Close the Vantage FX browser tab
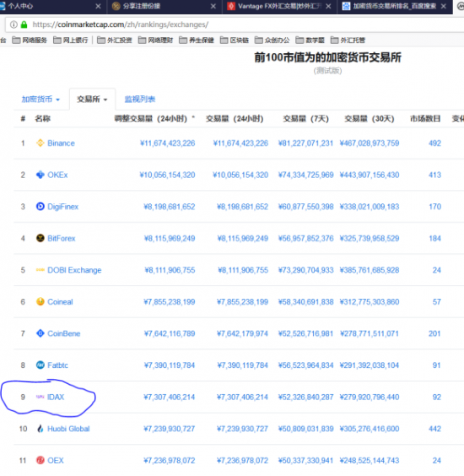Screen dimensions: 464x476 (328, 6)
